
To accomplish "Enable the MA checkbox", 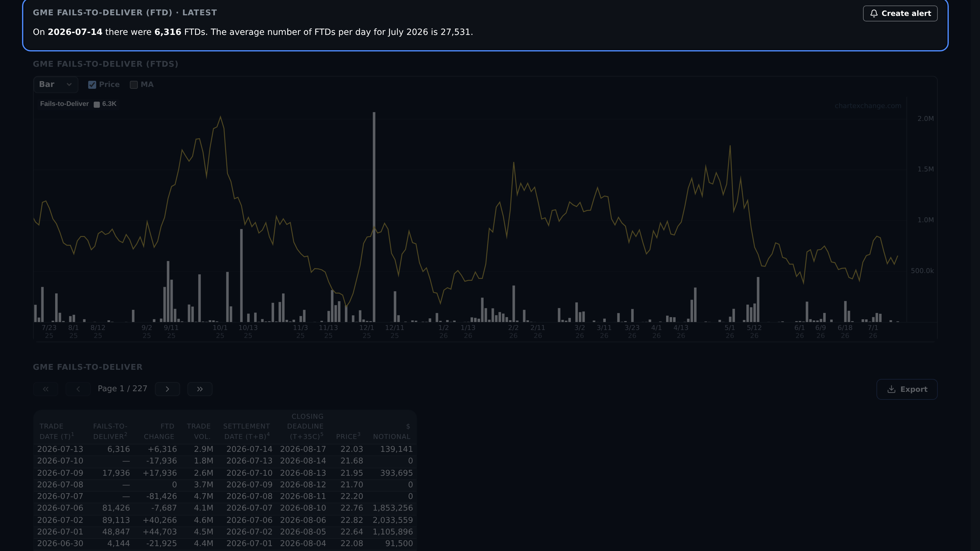I will [x=134, y=85].
